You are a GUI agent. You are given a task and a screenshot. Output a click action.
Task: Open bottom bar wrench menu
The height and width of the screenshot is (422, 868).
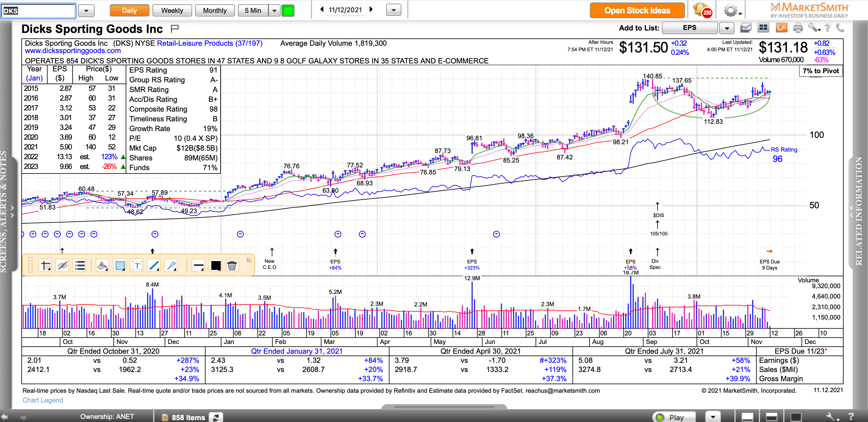tap(833, 417)
